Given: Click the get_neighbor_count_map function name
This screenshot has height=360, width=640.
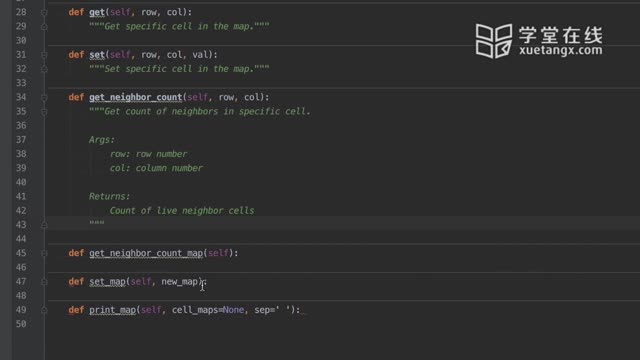Looking at the screenshot, I should coord(146,253).
